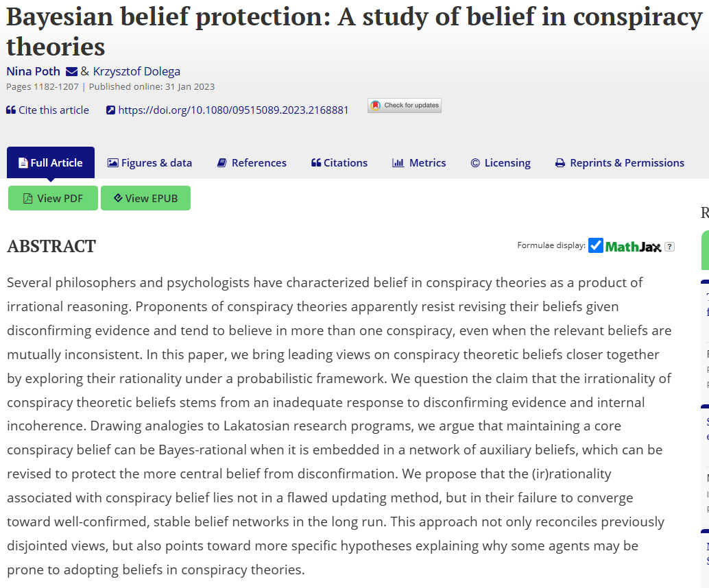Switch to the Figures & data tab
The image size is (709, 588).
149,163
